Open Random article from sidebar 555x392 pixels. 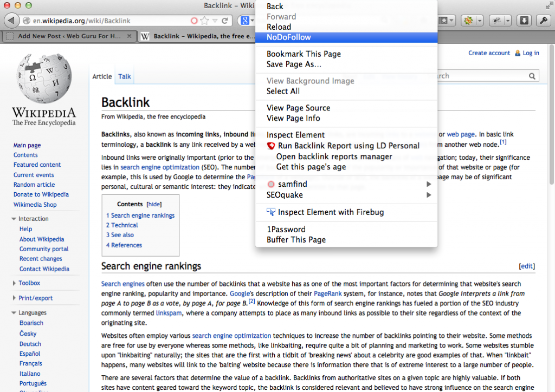click(x=34, y=185)
